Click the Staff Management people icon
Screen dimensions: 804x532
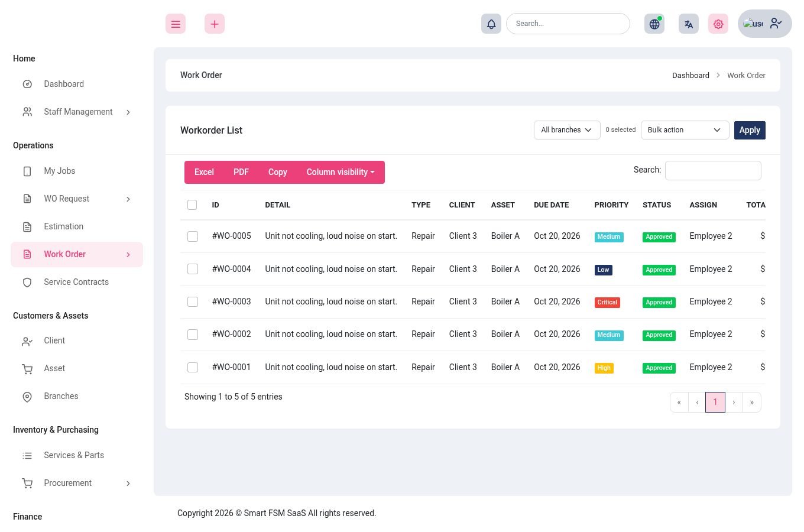click(27, 112)
